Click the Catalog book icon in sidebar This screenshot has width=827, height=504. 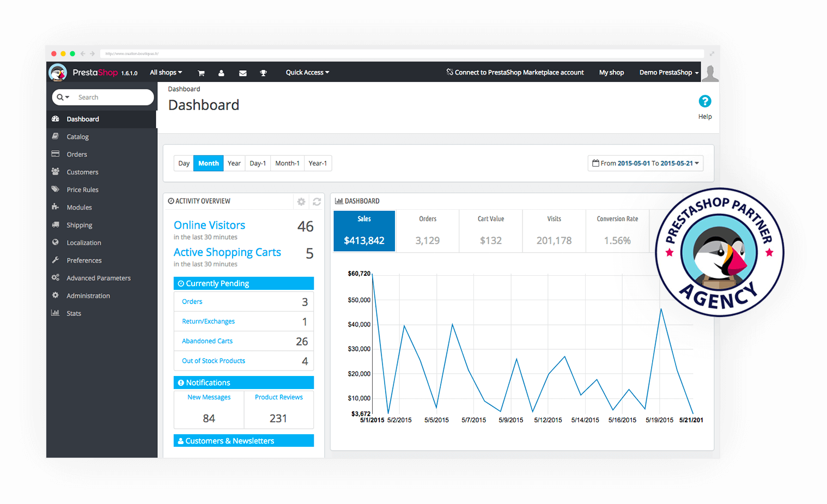[56, 136]
